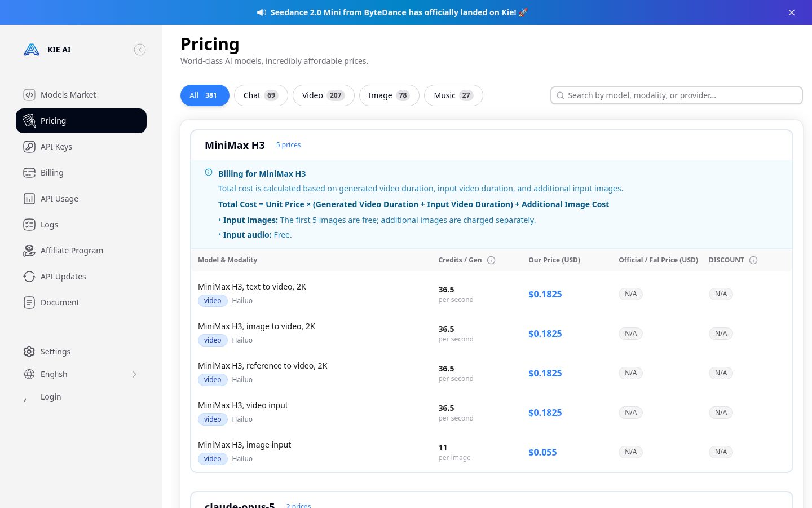Screen dimensions: 812x508
Task: Collapse the sidebar with the arrow button
Action: click(x=140, y=50)
